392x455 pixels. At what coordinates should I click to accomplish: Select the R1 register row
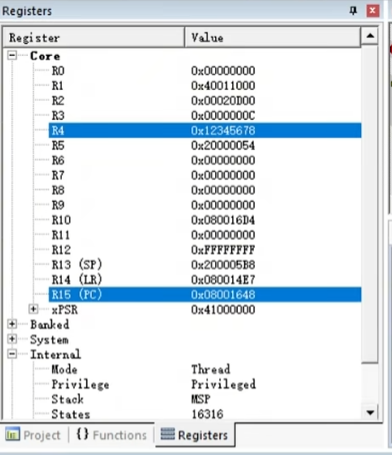click(x=205, y=86)
